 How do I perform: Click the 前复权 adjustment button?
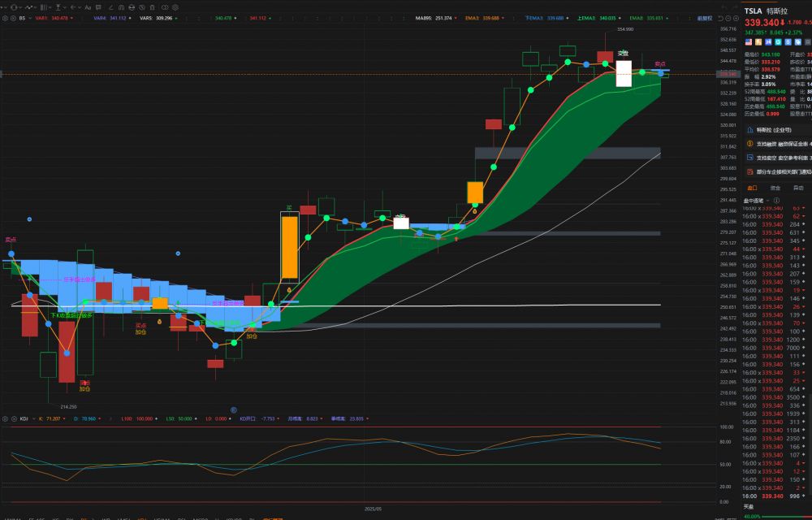click(704, 17)
